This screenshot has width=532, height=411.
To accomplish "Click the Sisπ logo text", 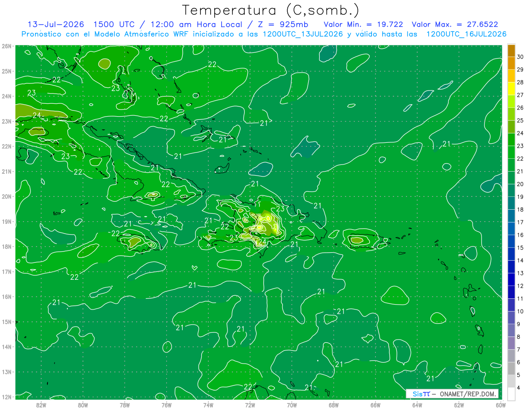I will (421, 394).
